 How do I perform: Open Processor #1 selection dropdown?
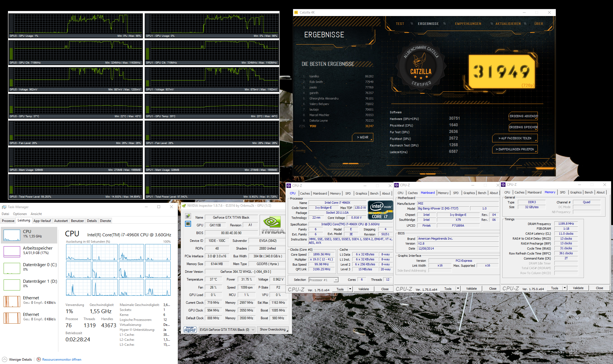[x=323, y=280]
